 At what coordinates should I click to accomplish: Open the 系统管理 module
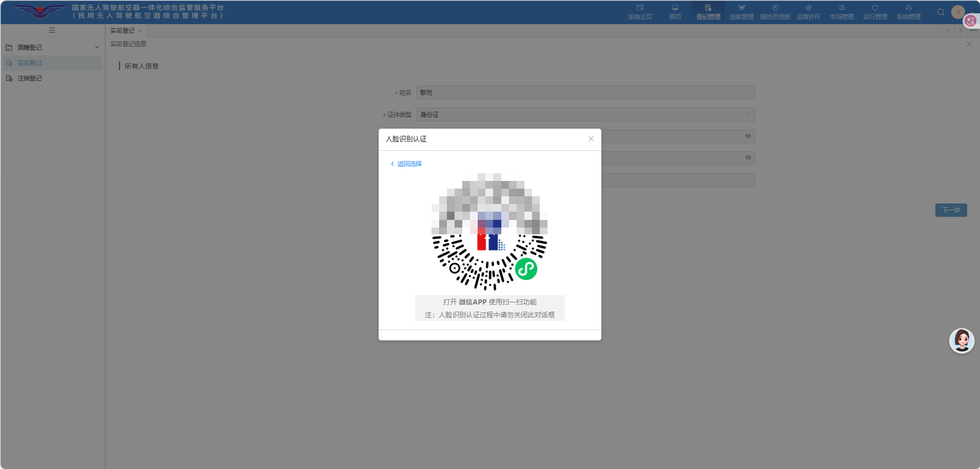click(908, 12)
